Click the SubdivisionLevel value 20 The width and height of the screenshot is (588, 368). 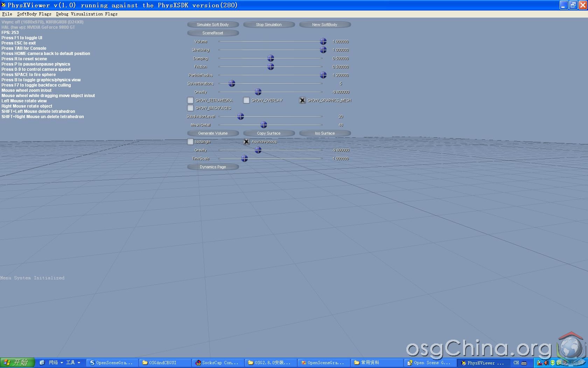(341, 116)
